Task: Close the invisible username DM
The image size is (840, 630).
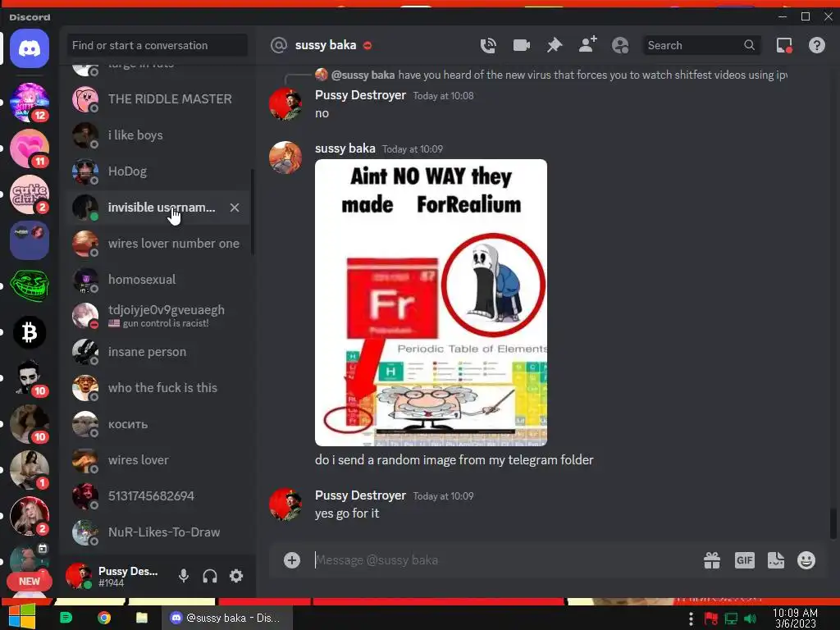Action: (x=235, y=208)
